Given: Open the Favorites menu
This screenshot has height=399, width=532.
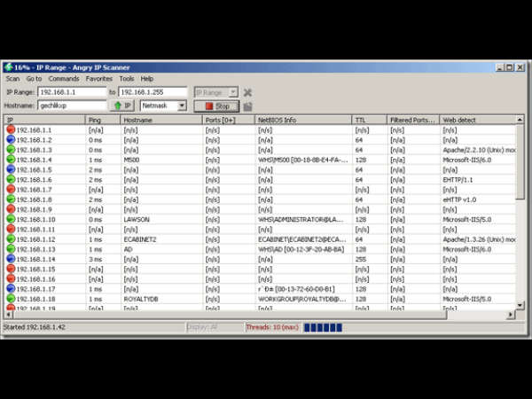Looking at the screenshot, I should [99, 79].
